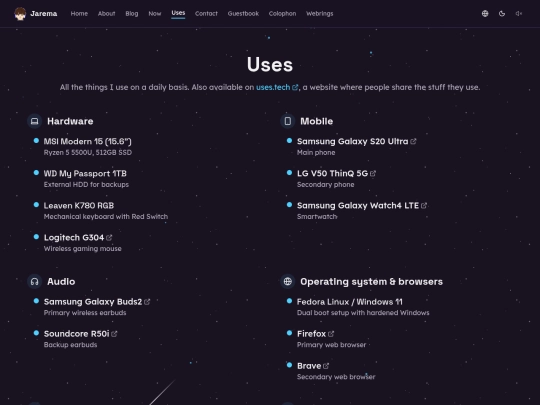
Task: Toggle dark mode moon icon
Action: click(x=502, y=14)
